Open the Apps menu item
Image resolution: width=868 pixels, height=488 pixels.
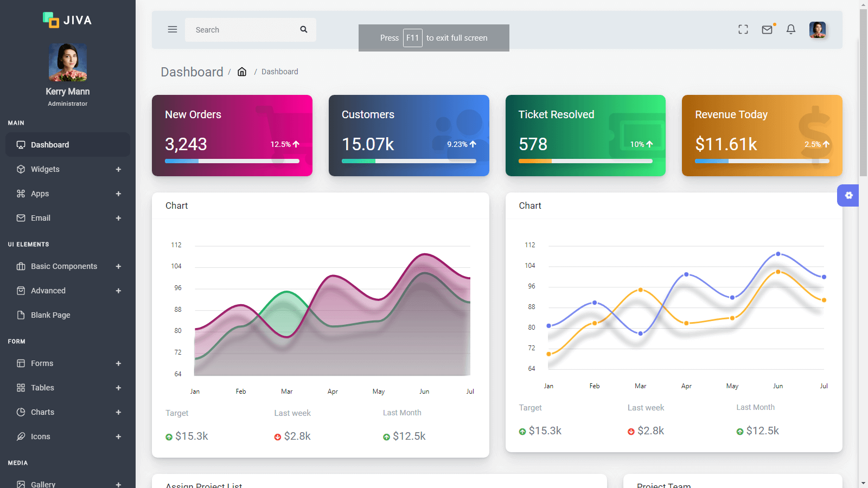click(68, 194)
